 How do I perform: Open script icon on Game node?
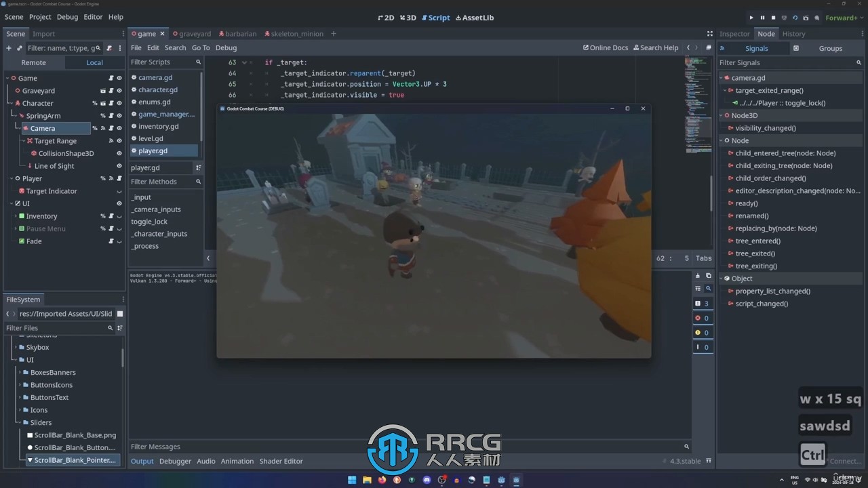(x=111, y=78)
